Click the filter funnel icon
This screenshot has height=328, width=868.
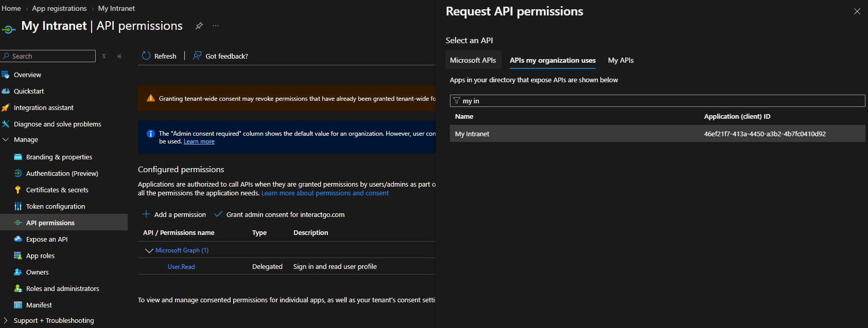pyautogui.click(x=456, y=101)
